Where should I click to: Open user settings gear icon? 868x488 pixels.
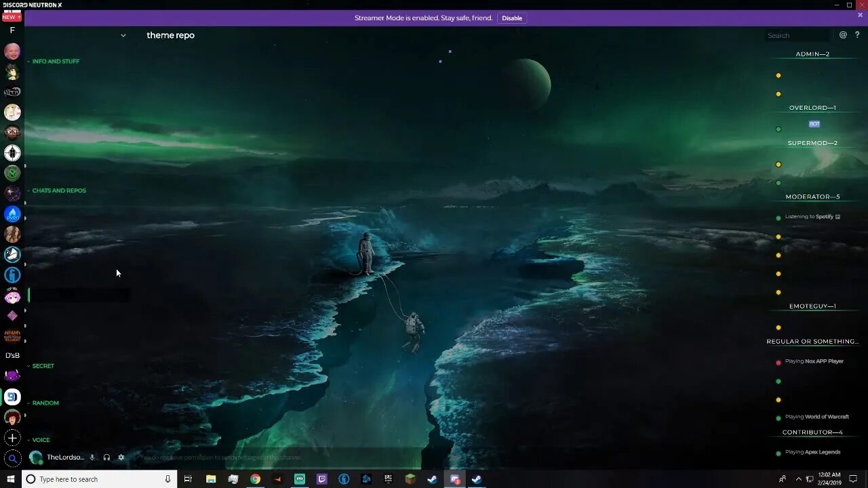(121, 457)
